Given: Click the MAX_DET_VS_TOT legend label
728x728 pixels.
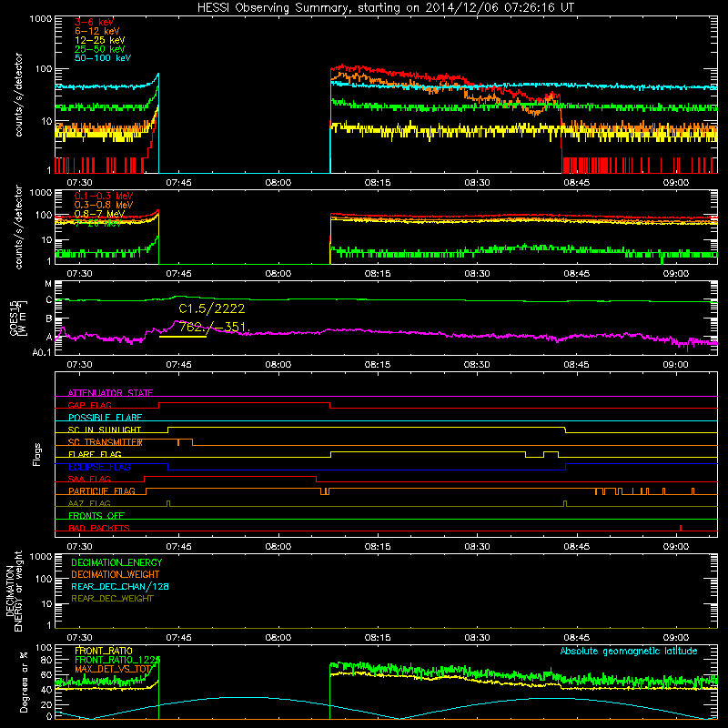Looking at the screenshot, I should [114, 669].
